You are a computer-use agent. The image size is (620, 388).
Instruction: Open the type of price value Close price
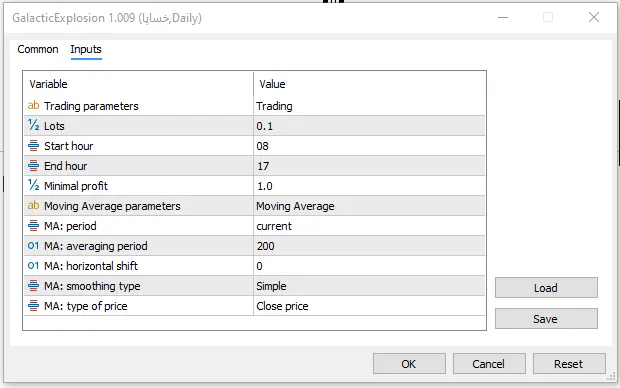coord(369,306)
